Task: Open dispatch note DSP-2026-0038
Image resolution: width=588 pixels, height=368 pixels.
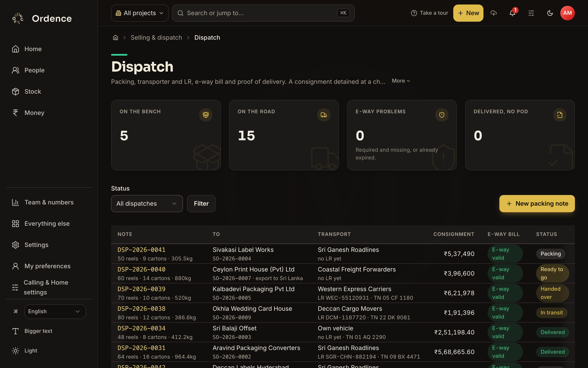Action: [x=141, y=309]
